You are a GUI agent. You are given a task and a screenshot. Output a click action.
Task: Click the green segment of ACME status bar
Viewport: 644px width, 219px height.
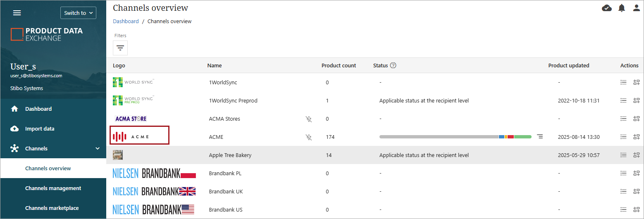pyautogui.click(x=522, y=137)
